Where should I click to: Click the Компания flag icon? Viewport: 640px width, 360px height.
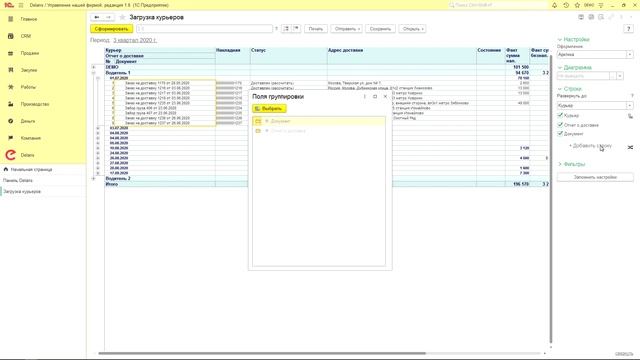pos(11,138)
